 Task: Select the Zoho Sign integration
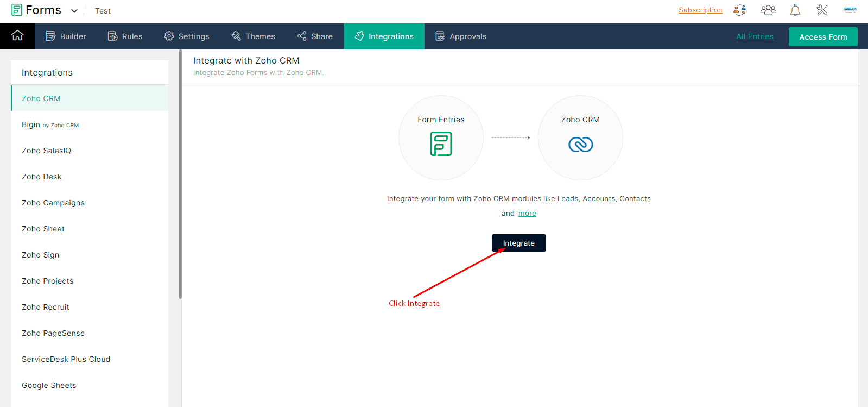click(x=90, y=255)
